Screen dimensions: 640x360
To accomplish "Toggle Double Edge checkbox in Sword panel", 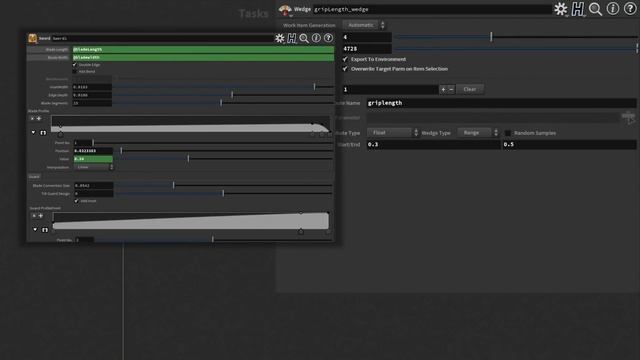I will pyautogui.click(x=75, y=64).
